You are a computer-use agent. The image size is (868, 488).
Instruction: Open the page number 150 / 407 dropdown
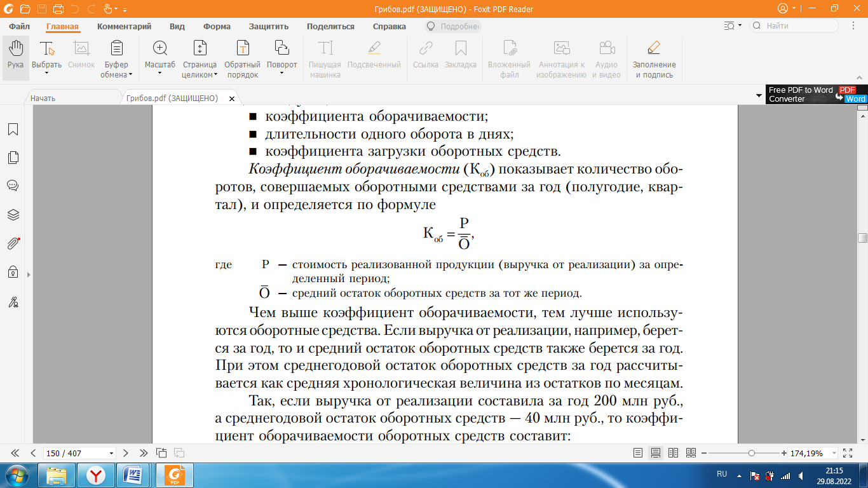coord(112,454)
